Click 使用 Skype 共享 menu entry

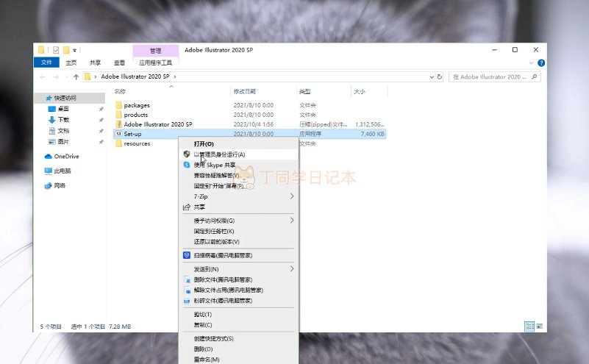(239, 165)
